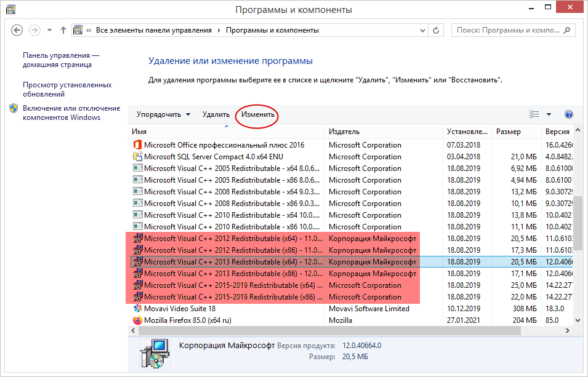The width and height of the screenshot is (588, 377).
Task: Click the Forward navigation arrow
Action: click(35, 30)
